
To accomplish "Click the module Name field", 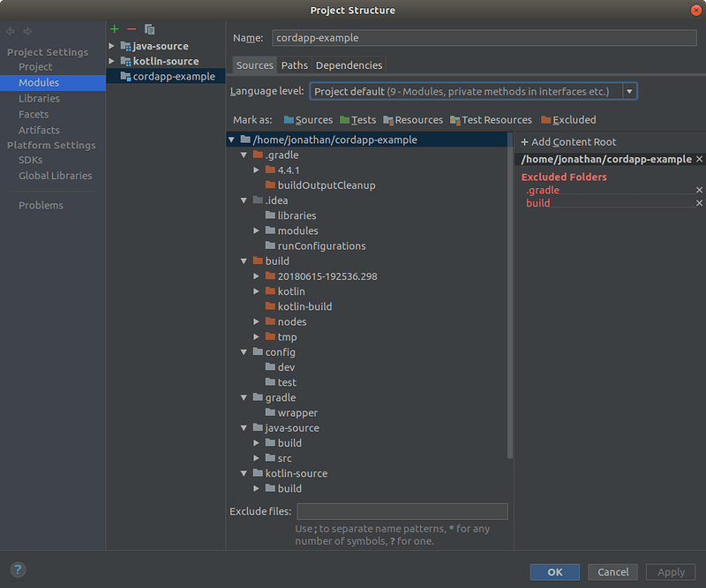I will tap(484, 38).
